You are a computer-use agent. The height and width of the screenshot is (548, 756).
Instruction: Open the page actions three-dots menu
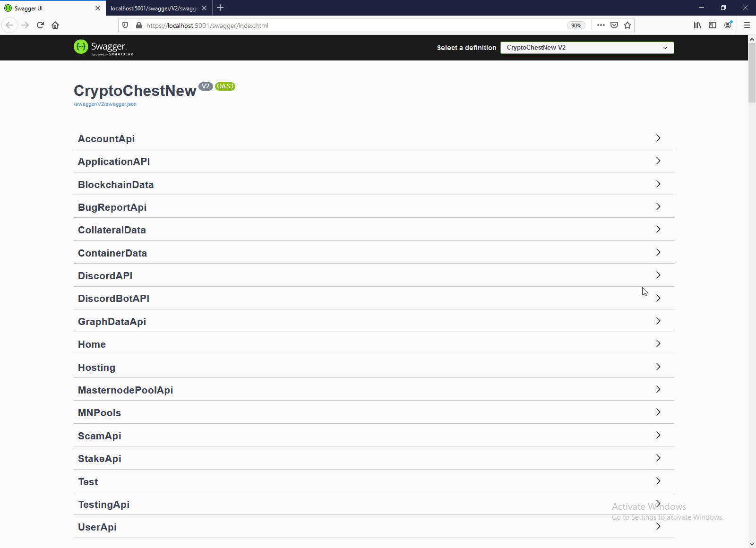[x=601, y=25]
